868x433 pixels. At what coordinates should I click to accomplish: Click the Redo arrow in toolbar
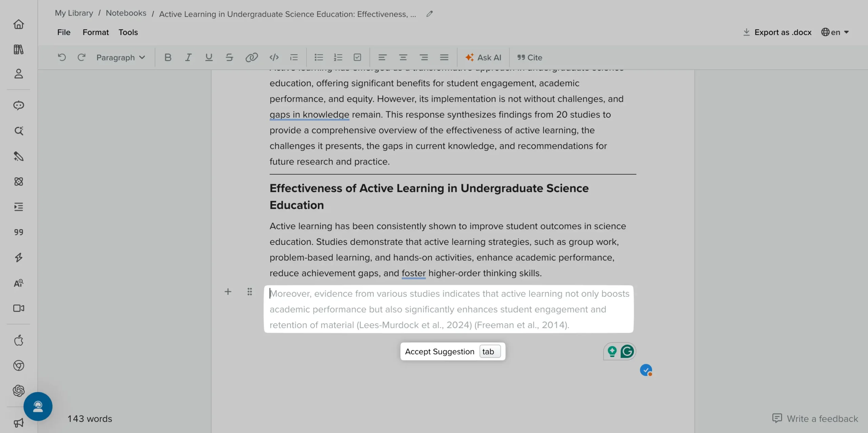coord(81,57)
